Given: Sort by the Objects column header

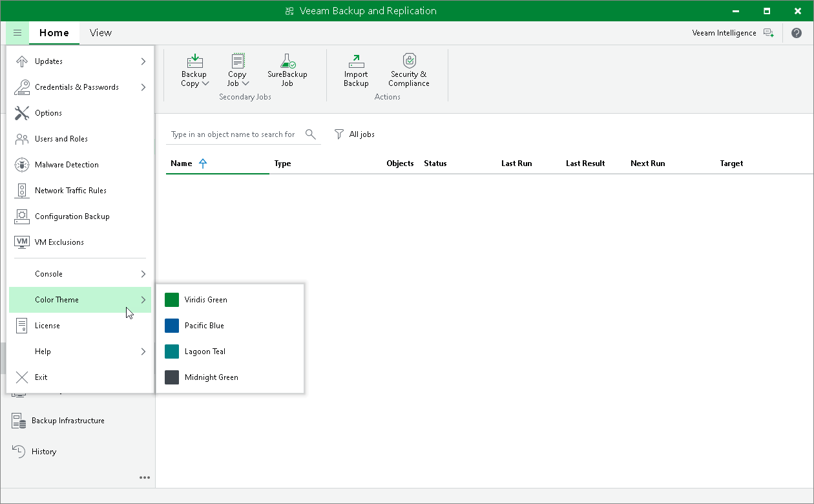Looking at the screenshot, I should (400, 163).
